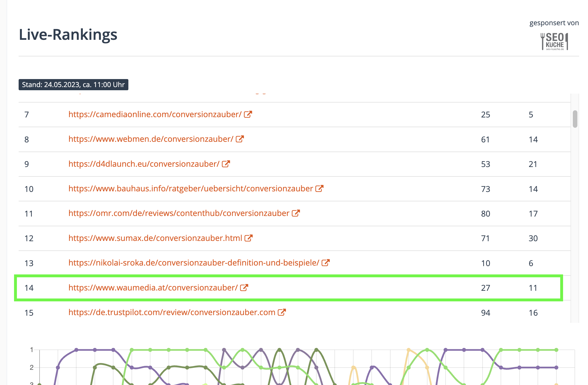Click value 61 in webmen.de row
This screenshot has height=385, width=588.
(x=485, y=140)
